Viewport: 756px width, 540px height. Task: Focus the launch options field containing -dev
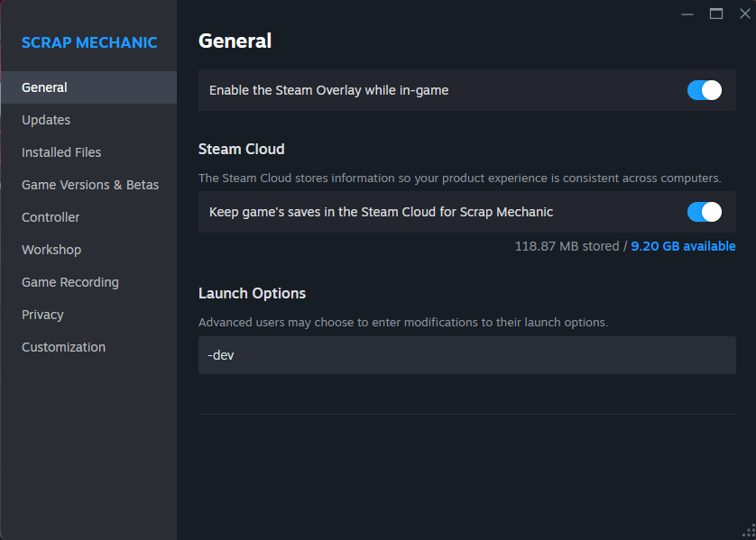click(x=467, y=355)
